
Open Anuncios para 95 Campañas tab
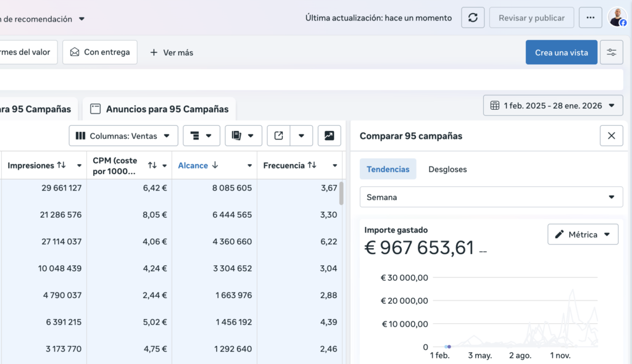[x=160, y=109]
